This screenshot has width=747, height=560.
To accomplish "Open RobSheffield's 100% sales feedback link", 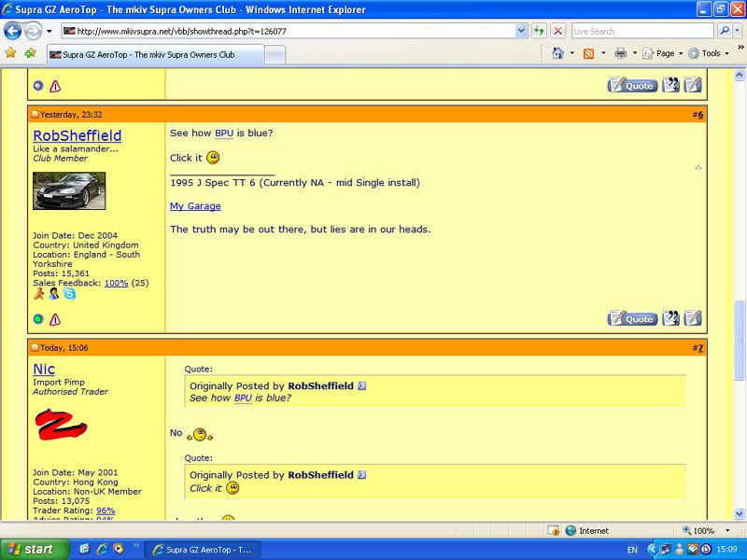I will tap(116, 283).
